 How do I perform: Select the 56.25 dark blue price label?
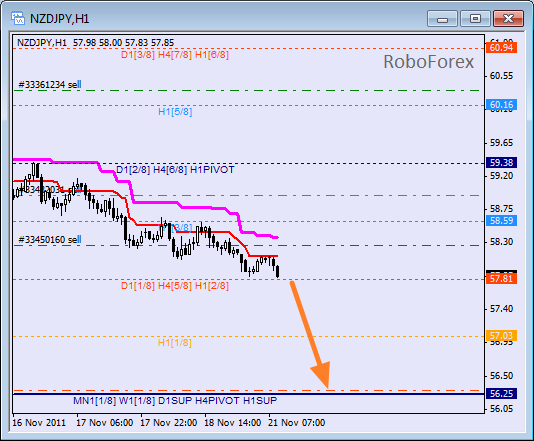(x=501, y=394)
